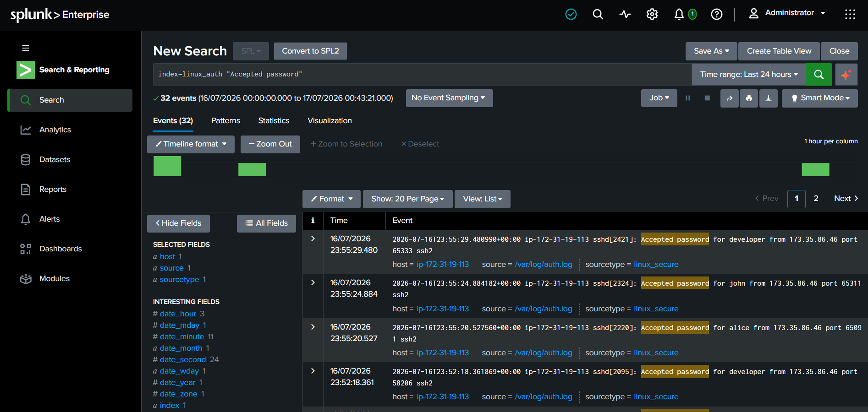Run the search with green magnifier button
Image resolution: width=868 pixels, height=412 pixels.
pyautogui.click(x=819, y=75)
